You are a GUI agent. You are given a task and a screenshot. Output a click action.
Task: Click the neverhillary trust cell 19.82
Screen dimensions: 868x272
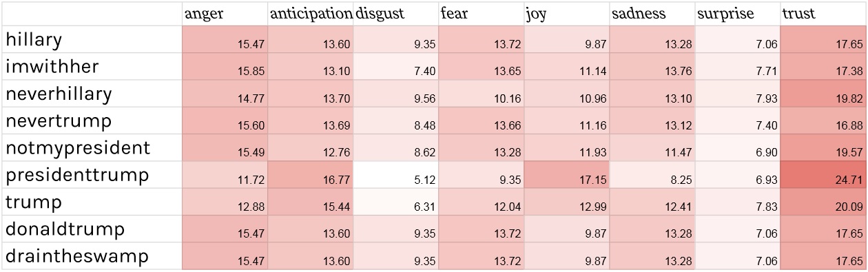(823, 94)
